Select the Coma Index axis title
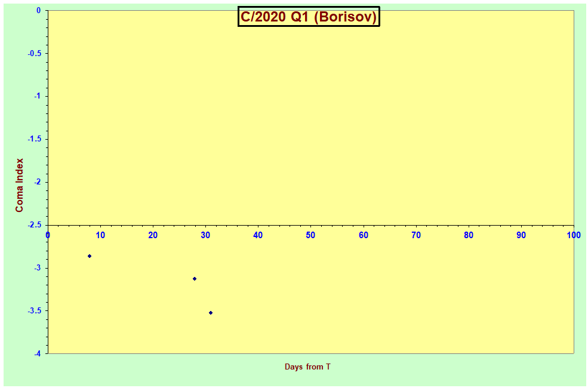 [19, 185]
